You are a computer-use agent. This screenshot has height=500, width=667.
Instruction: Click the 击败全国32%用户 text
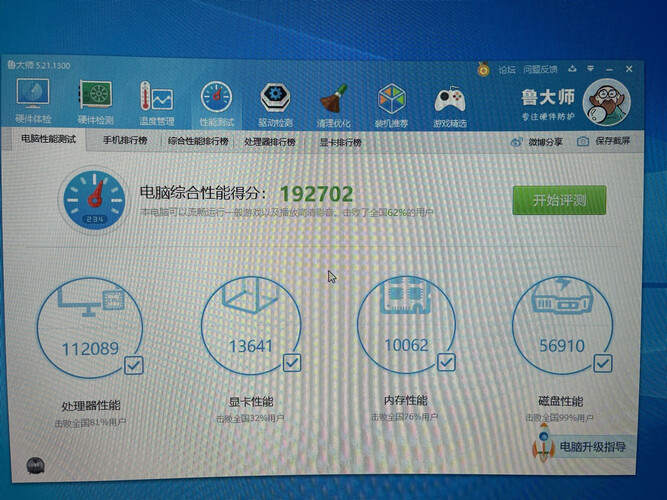pyautogui.click(x=250, y=419)
